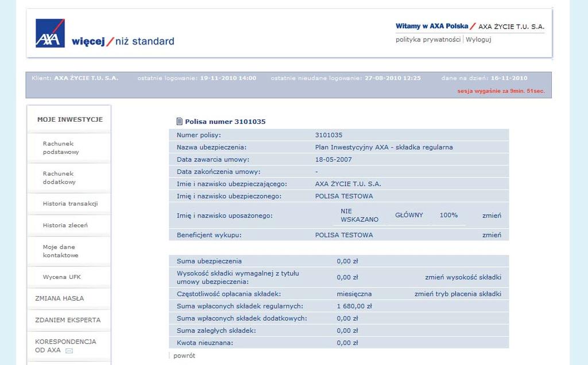The height and width of the screenshot is (365, 588).
Task: Click Suma wpłaconych składek dodatkowych label
Action: 242,318
